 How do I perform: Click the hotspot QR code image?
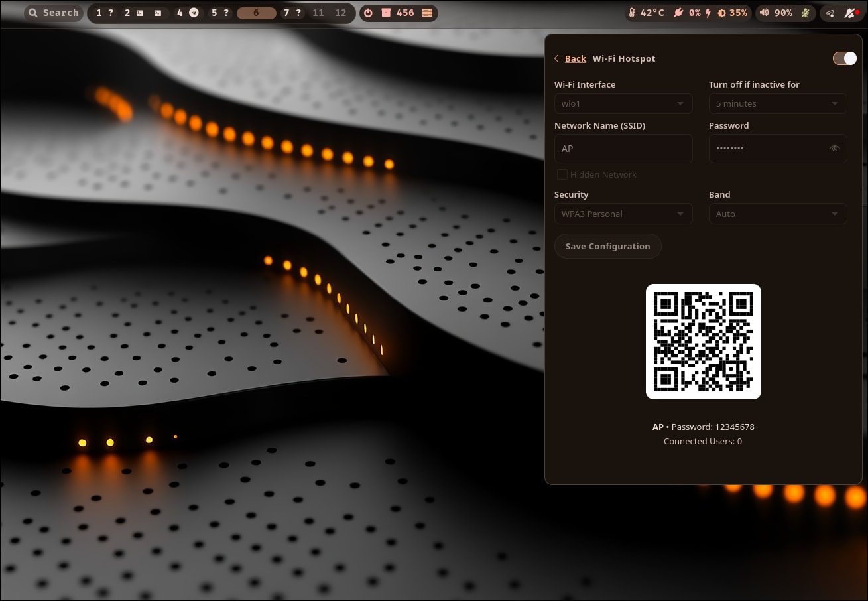tap(704, 342)
